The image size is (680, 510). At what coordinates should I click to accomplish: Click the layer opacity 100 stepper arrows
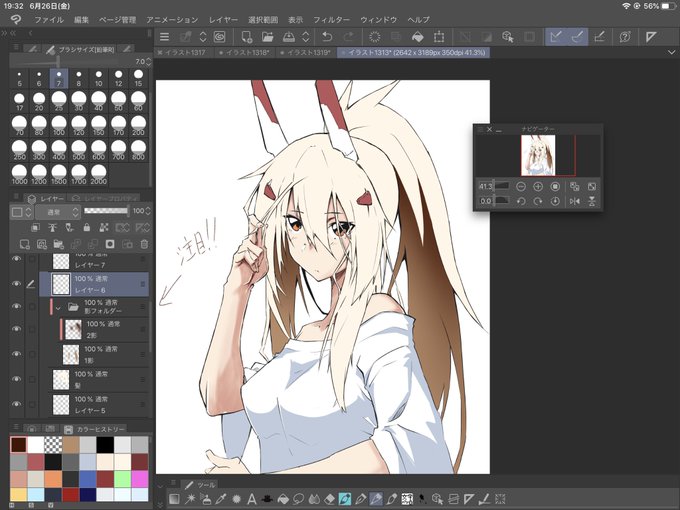pos(148,211)
